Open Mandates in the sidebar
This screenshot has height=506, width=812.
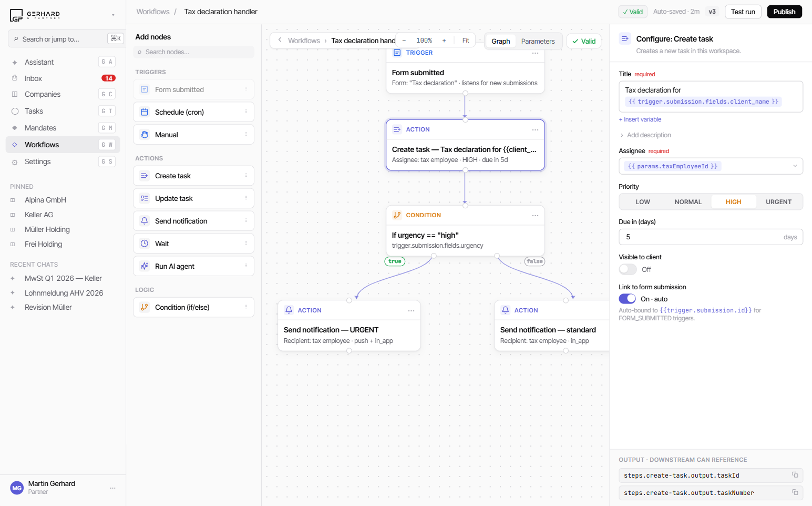tap(63, 128)
